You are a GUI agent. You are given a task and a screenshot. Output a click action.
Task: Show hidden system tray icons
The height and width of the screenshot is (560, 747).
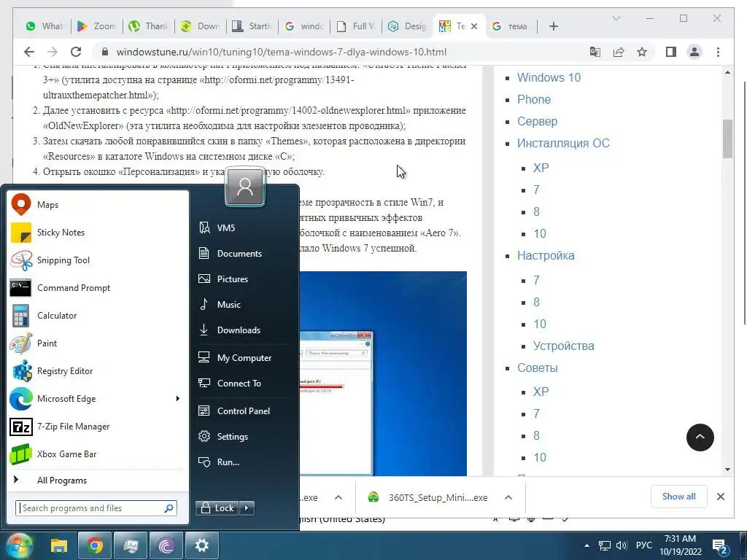pyautogui.click(x=587, y=545)
